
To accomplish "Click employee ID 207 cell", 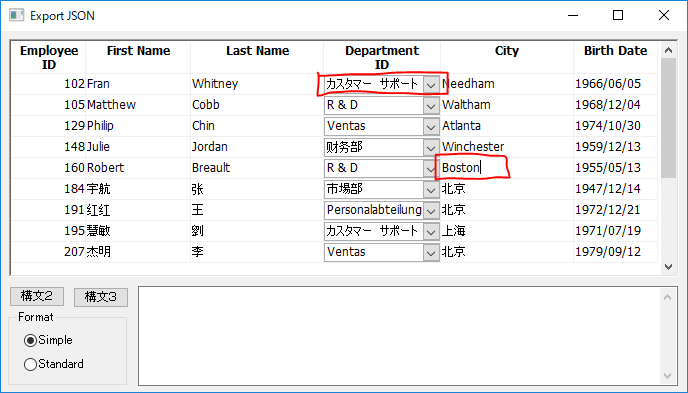I will [49, 252].
